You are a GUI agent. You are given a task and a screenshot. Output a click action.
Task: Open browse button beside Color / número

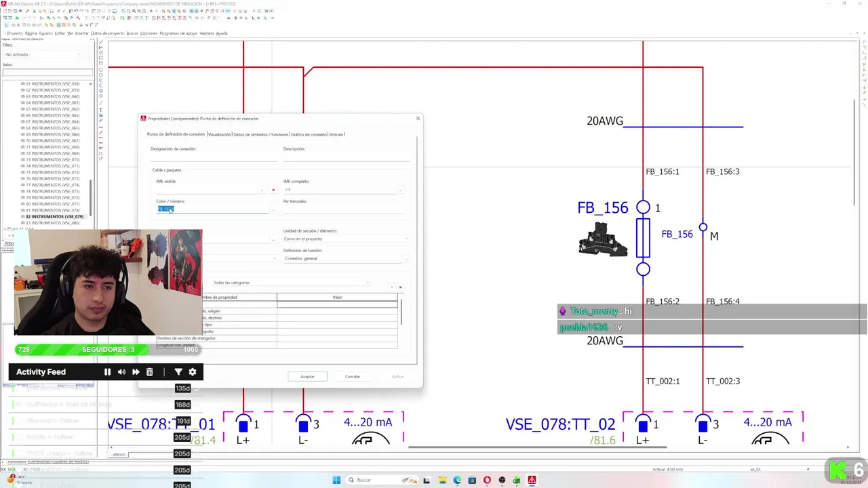click(x=273, y=209)
